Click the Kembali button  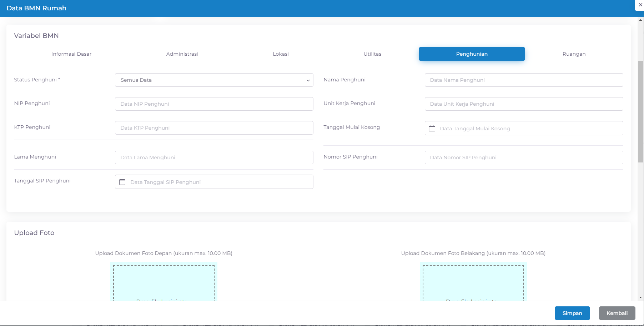[617, 313]
